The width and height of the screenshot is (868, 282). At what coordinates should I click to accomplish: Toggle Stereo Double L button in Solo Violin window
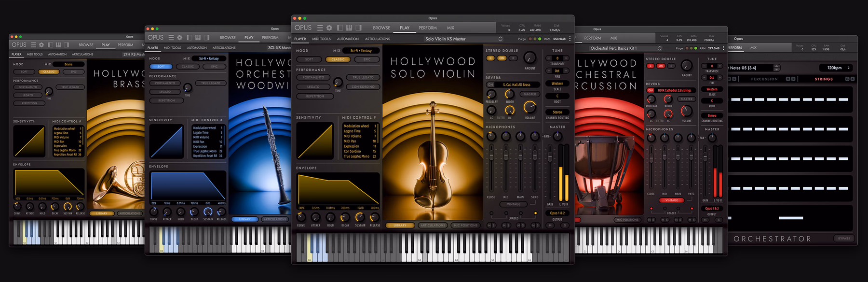[x=490, y=58]
